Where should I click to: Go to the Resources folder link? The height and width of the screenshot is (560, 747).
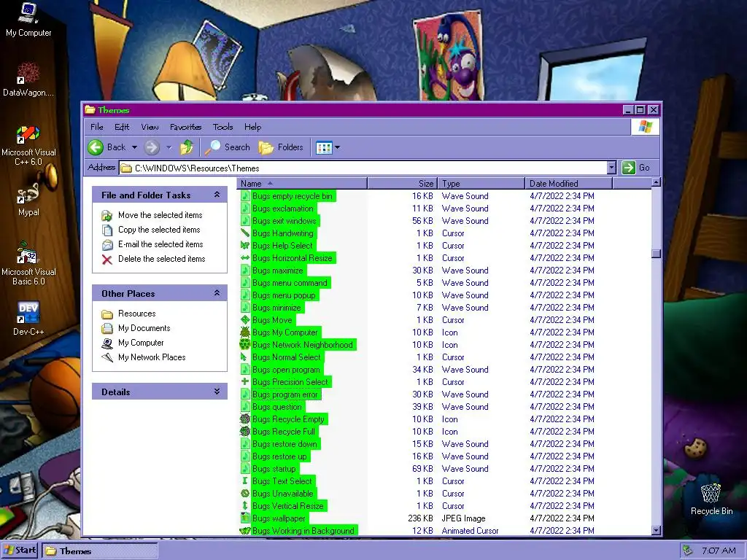pos(136,314)
